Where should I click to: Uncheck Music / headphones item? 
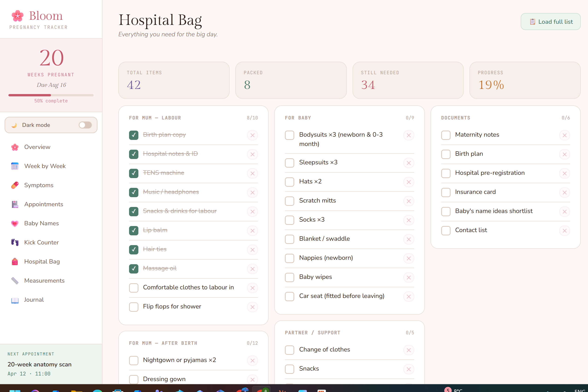tap(134, 193)
